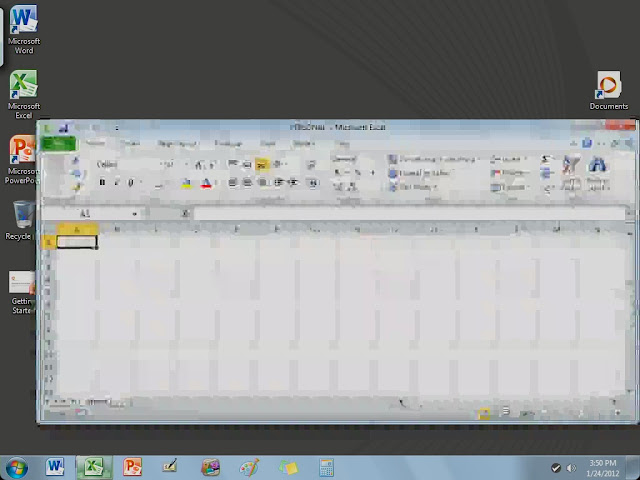Open Calculator from taskbar

point(326,467)
